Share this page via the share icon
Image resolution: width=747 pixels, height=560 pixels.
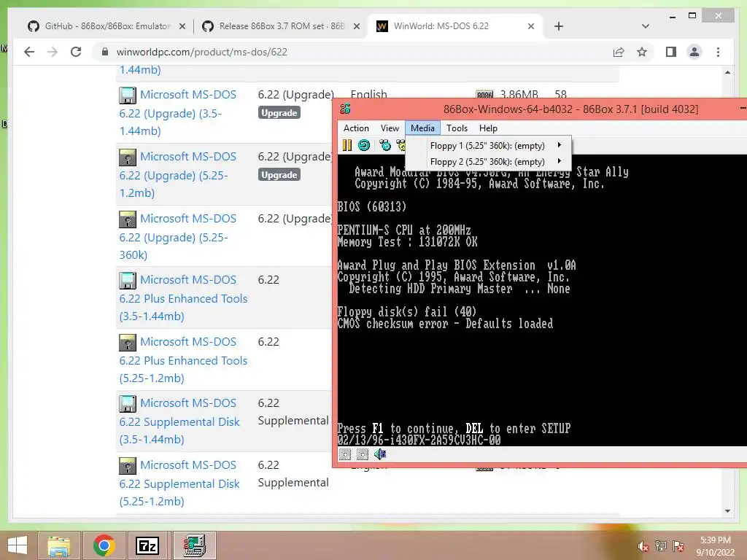pyautogui.click(x=619, y=52)
